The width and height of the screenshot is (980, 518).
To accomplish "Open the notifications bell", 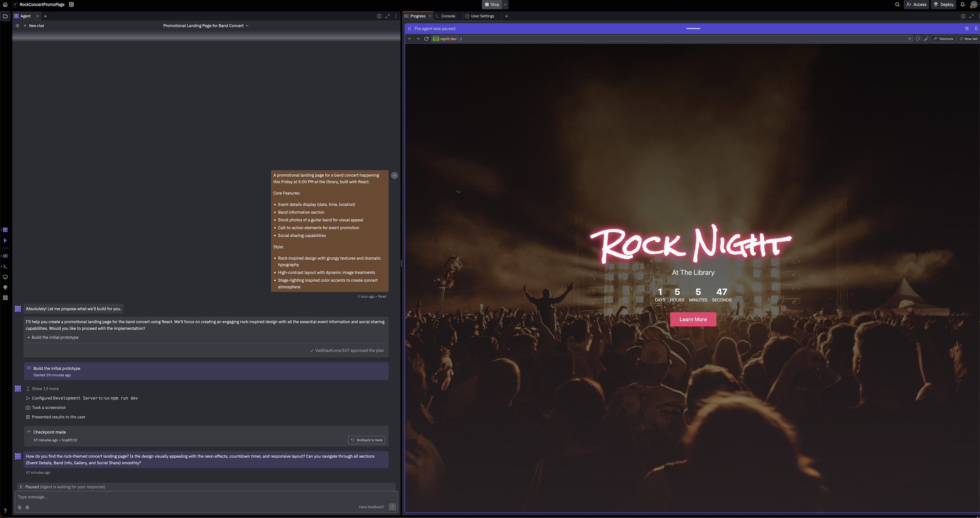I will [x=963, y=5].
